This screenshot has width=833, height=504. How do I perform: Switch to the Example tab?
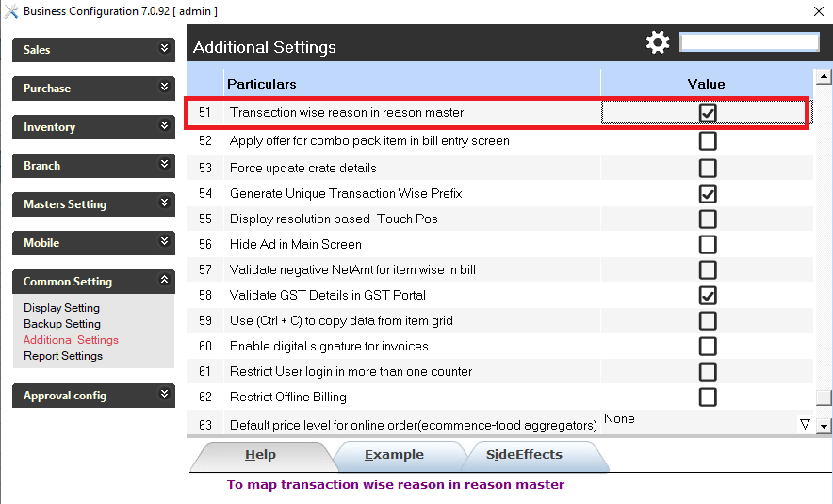pyautogui.click(x=394, y=455)
